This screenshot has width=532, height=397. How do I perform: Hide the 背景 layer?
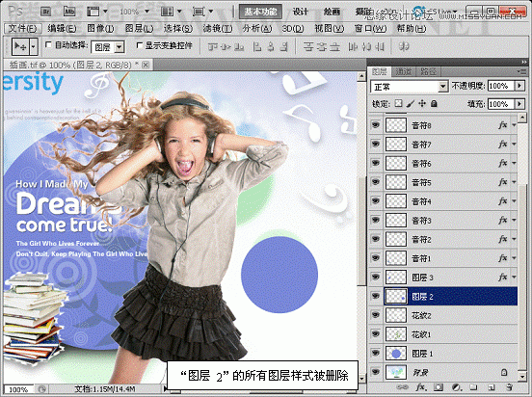tap(376, 372)
